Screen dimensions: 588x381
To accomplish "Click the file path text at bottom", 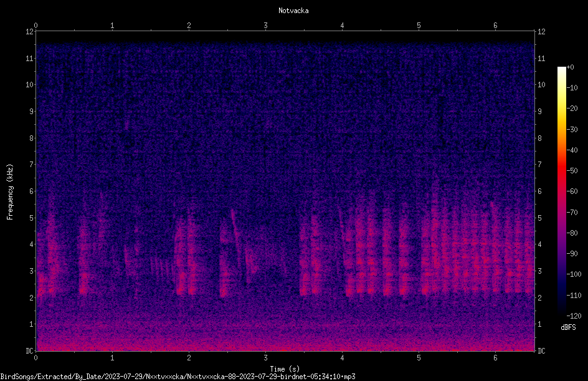I will tap(178, 377).
